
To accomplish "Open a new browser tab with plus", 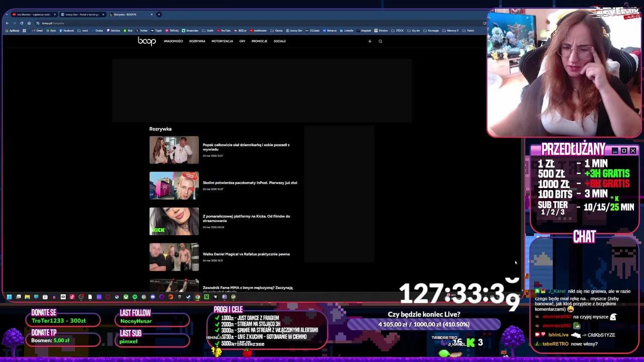I will click(159, 14).
